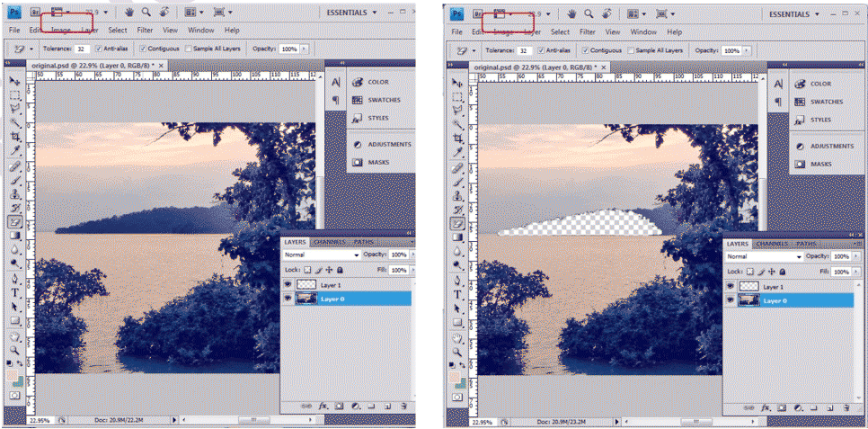Open the STYLES panel in right screenshot
Screen dimensions: 868x429
814,120
